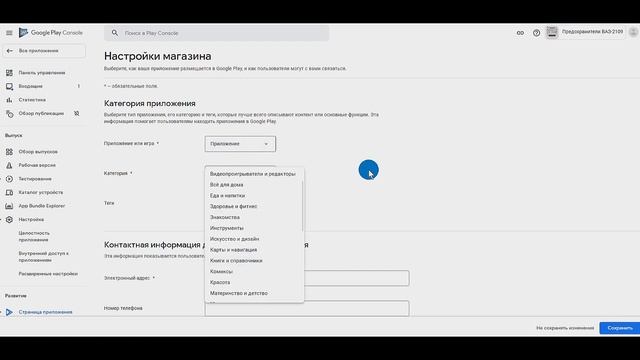The image size is (640, 360).
Task: Click the app thumbnail in top bar
Action: (552, 32)
